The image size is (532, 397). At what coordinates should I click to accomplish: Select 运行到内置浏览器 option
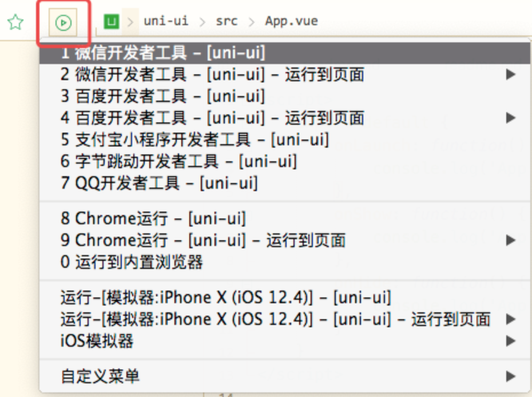point(132,262)
